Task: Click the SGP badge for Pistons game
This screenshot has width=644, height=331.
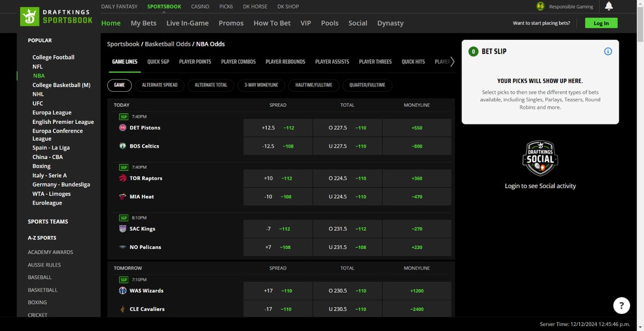Action: [123, 116]
